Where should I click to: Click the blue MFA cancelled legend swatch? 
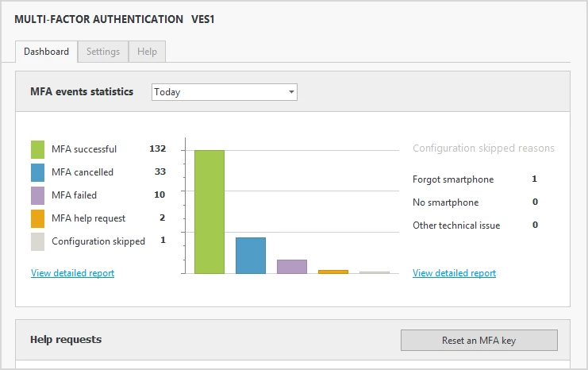click(37, 172)
